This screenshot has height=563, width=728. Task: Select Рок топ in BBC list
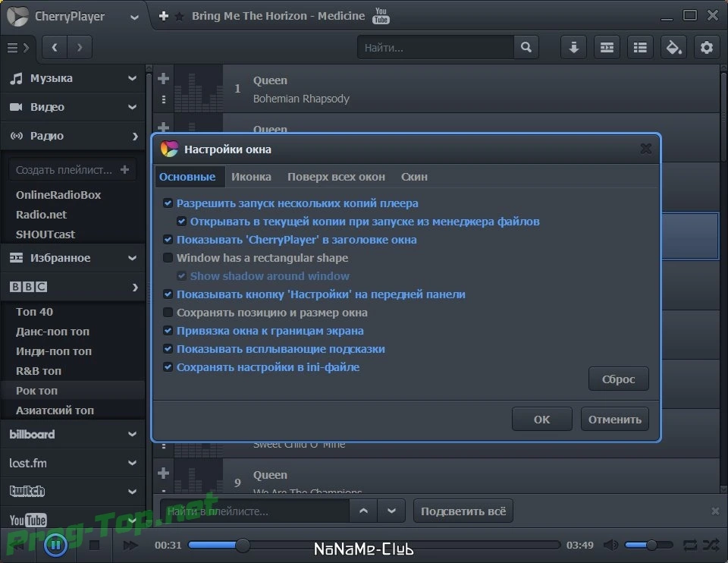36,391
